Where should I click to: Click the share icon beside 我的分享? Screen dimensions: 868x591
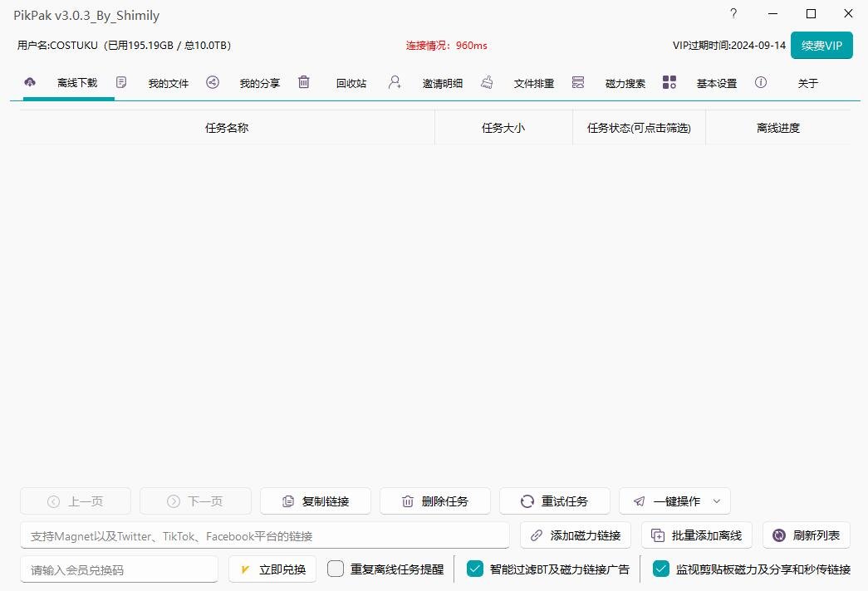pyautogui.click(x=213, y=82)
